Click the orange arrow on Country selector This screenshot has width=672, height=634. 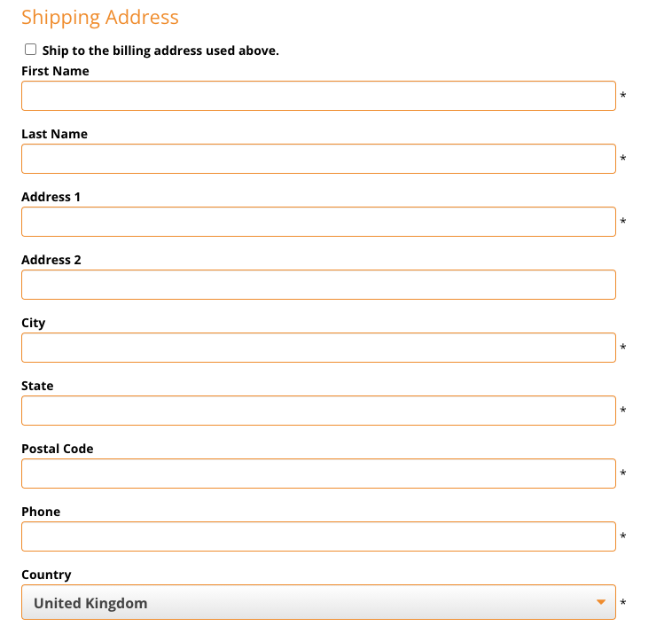[601, 602]
